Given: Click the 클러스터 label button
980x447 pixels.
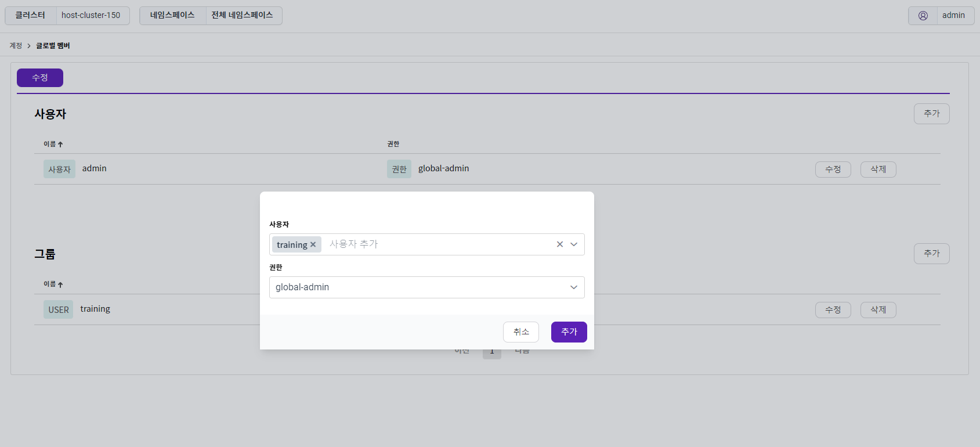Looking at the screenshot, I should click(30, 16).
